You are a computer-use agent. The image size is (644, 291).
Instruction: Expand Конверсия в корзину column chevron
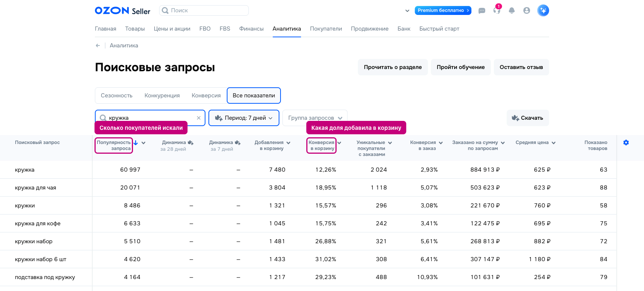[x=339, y=143]
